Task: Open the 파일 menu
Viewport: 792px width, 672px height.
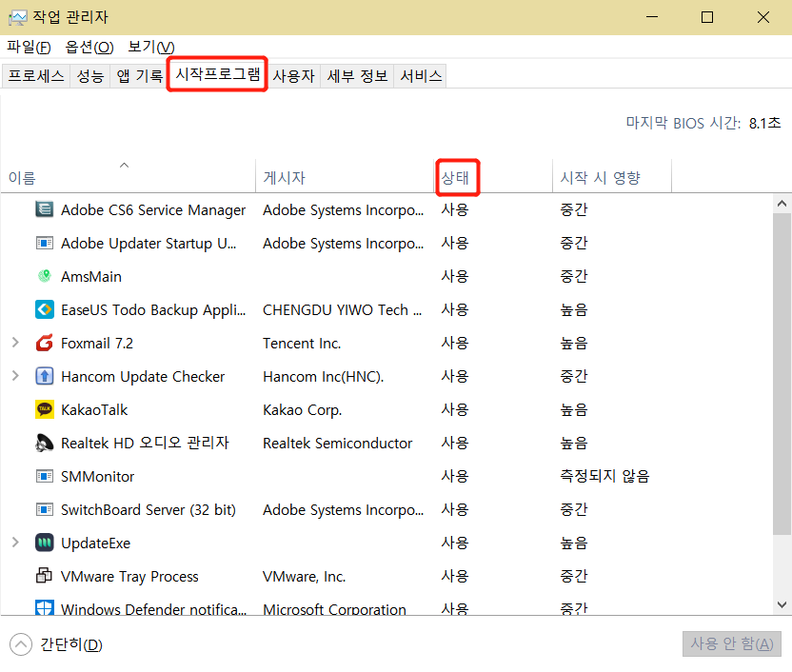Action: [29, 48]
